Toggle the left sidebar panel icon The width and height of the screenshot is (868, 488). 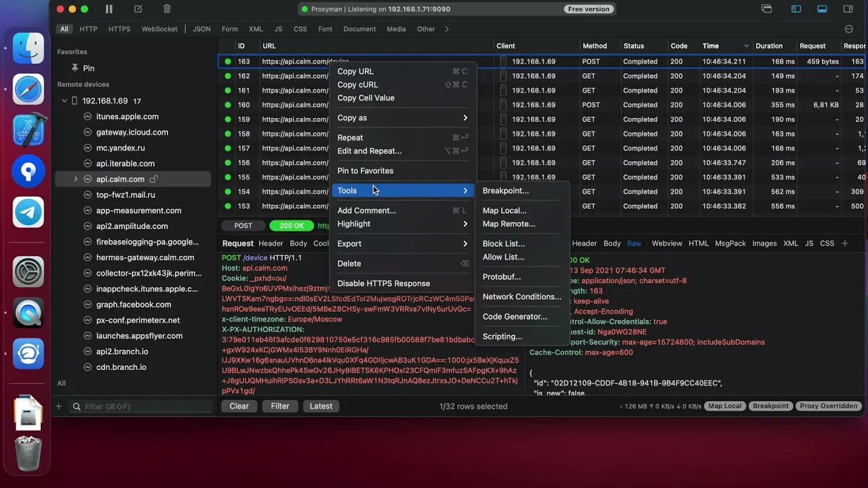point(796,9)
